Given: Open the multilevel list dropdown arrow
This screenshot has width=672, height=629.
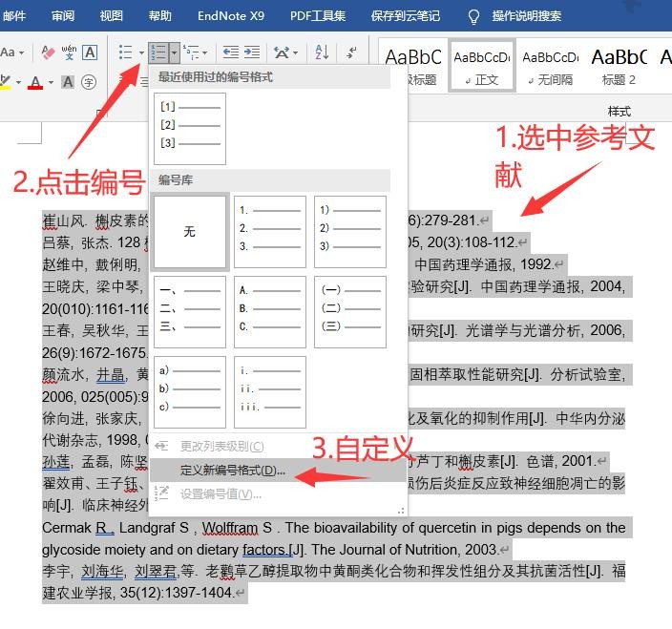Looking at the screenshot, I should [x=205, y=53].
